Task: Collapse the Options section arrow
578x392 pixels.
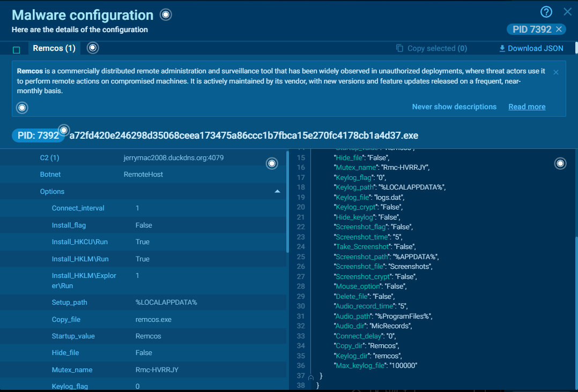Action: 277,191
